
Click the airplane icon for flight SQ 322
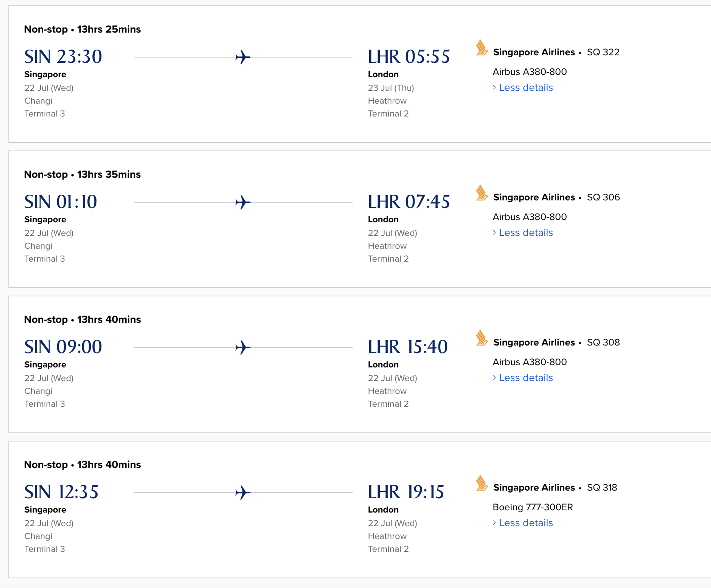243,57
